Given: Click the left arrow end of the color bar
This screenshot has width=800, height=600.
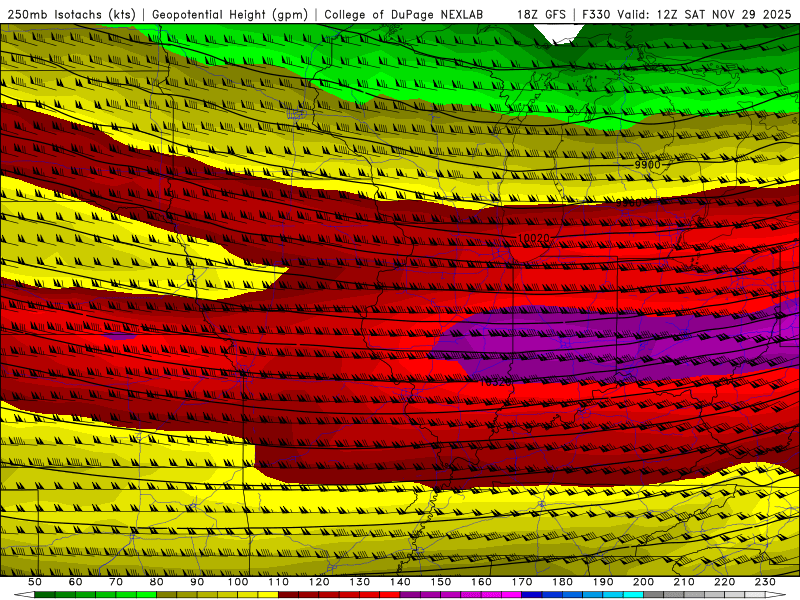Looking at the screenshot, I should point(23,595).
